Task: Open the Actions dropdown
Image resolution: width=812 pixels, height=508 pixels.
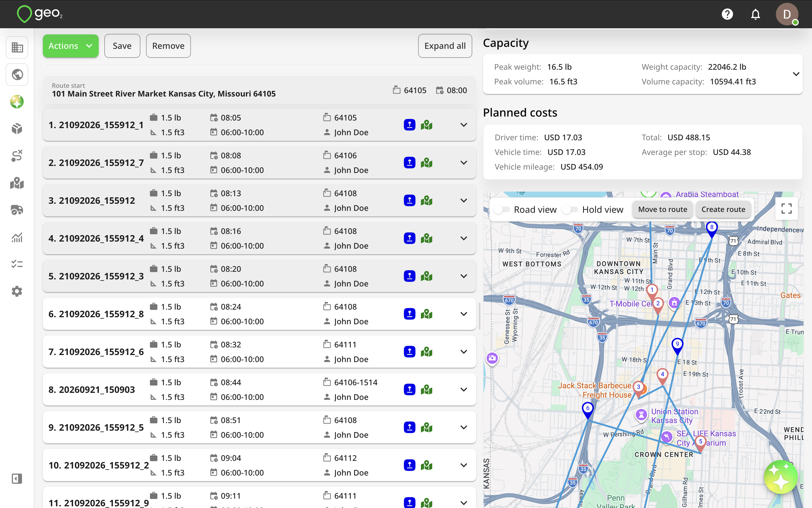Action: click(x=70, y=46)
